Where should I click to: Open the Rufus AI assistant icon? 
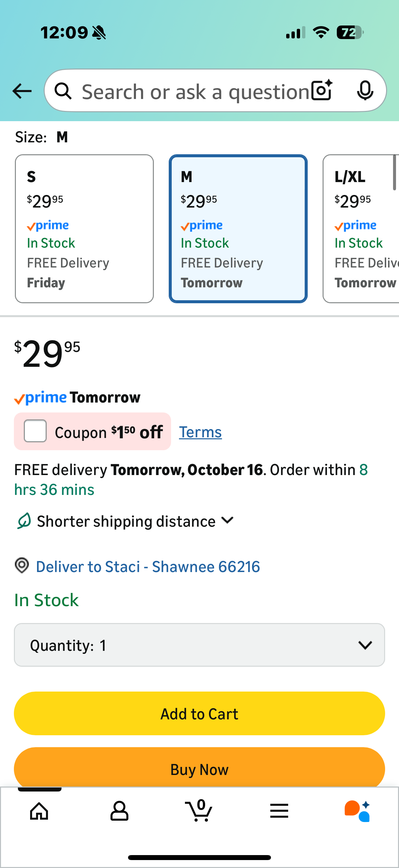click(x=358, y=811)
